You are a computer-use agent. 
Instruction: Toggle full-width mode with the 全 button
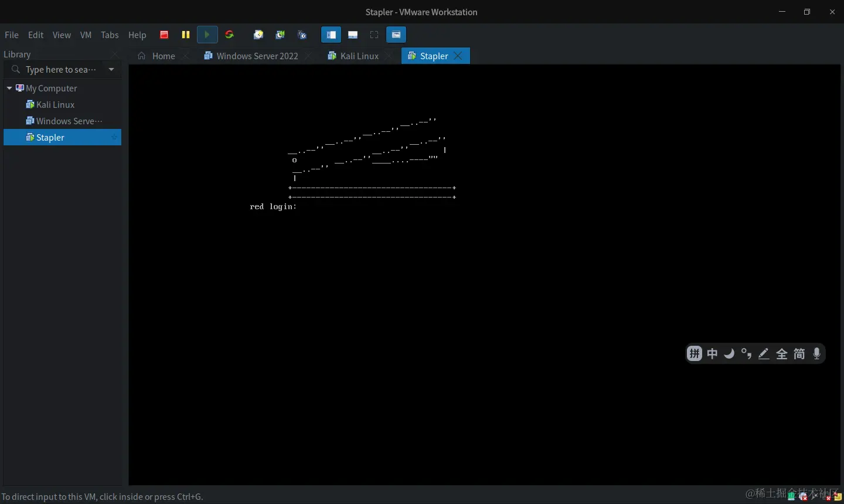tap(782, 353)
